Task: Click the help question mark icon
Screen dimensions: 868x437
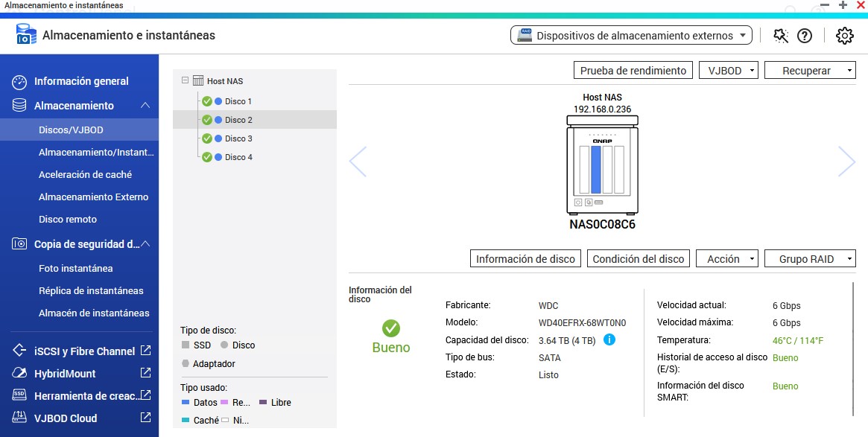Action: coord(804,36)
